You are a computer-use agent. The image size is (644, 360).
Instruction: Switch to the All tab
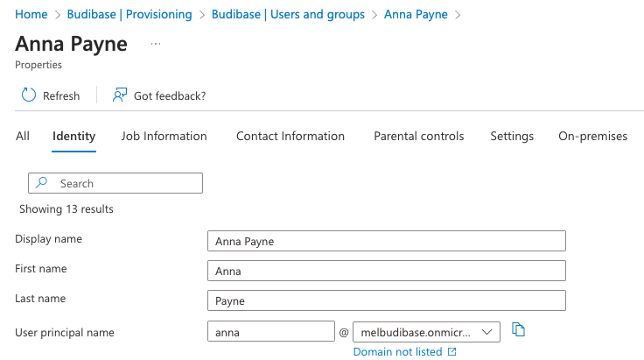click(23, 136)
